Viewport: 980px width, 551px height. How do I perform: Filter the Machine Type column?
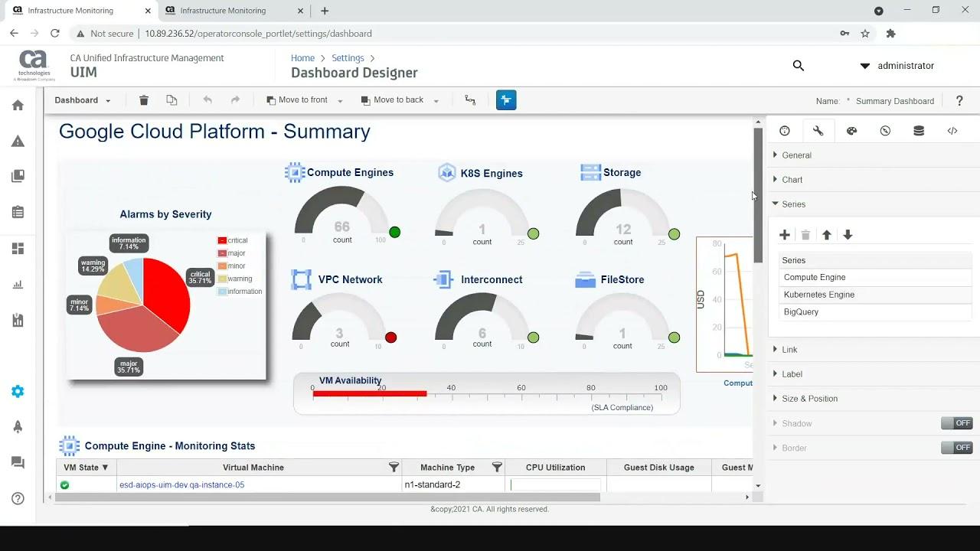497,467
